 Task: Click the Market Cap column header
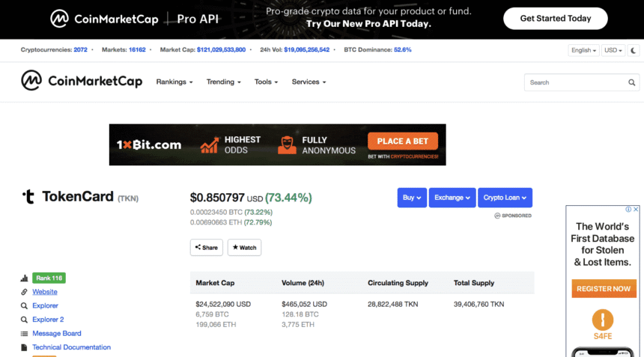[215, 283]
